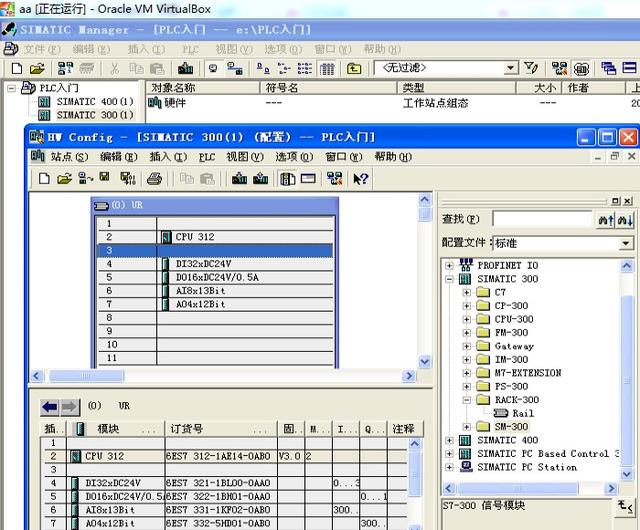Click catalog tree horizontal scrollbar thumb

point(517,488)
